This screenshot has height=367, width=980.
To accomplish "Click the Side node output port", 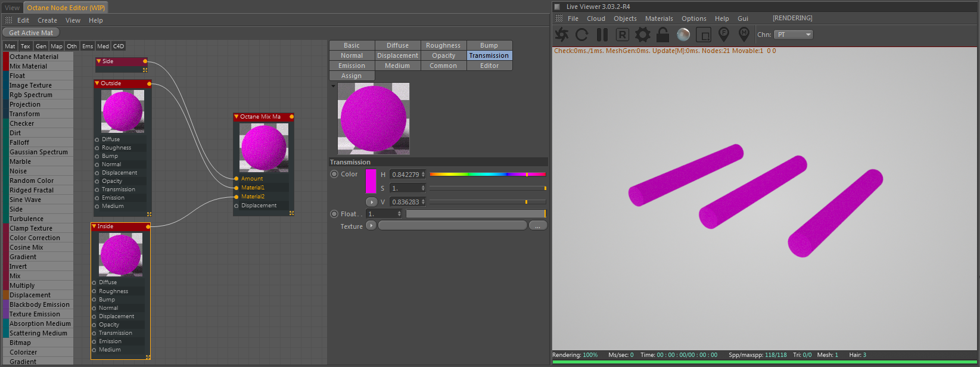I will coord(145,61).
